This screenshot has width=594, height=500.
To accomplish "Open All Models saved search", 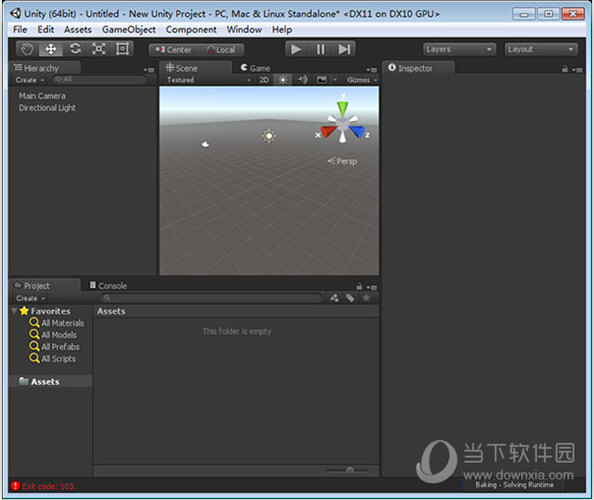I will (53, 335).
